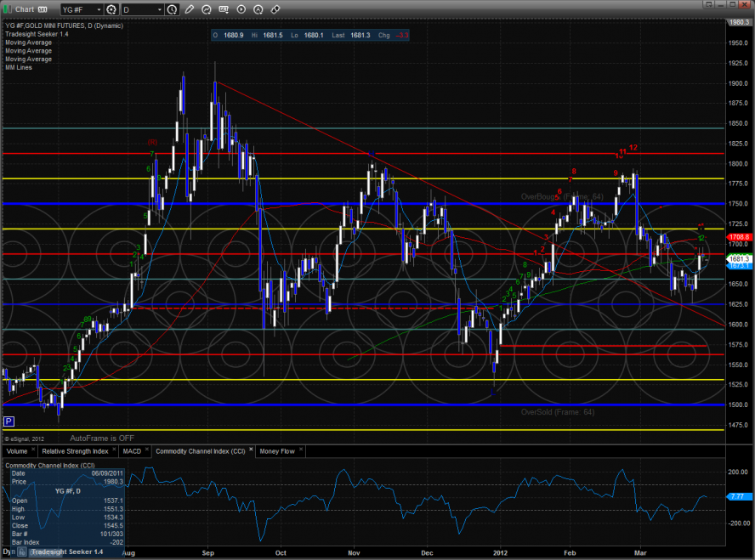Click the circled A toolbar icon
Image resolution: width=755 pixels, height=560 pixels.
click(258, 9)
